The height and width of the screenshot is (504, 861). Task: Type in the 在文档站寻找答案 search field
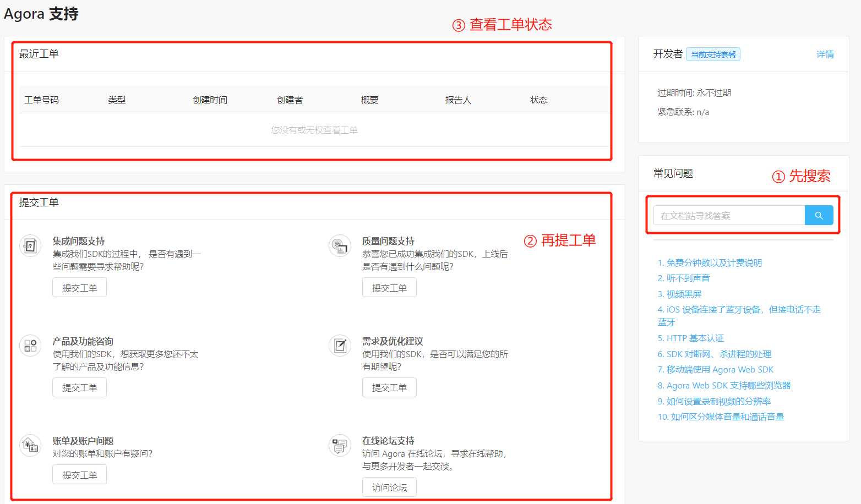(729, 216)
